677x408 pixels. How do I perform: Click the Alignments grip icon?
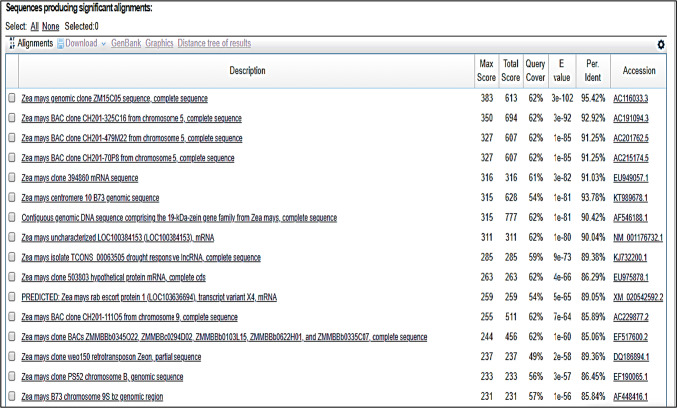(10, 44)
